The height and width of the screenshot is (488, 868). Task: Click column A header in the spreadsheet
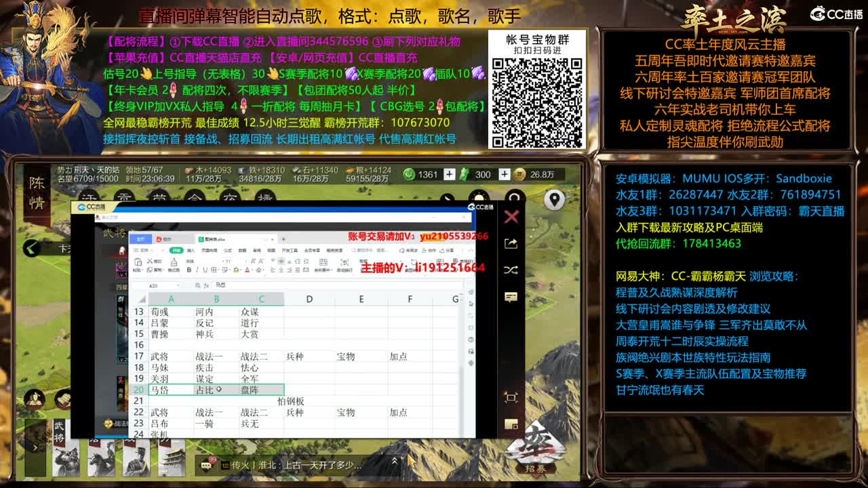(x=171, y=299)
